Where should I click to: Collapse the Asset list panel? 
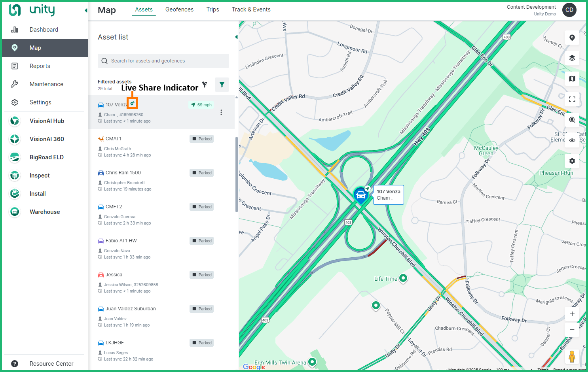(x=236, y=37)
